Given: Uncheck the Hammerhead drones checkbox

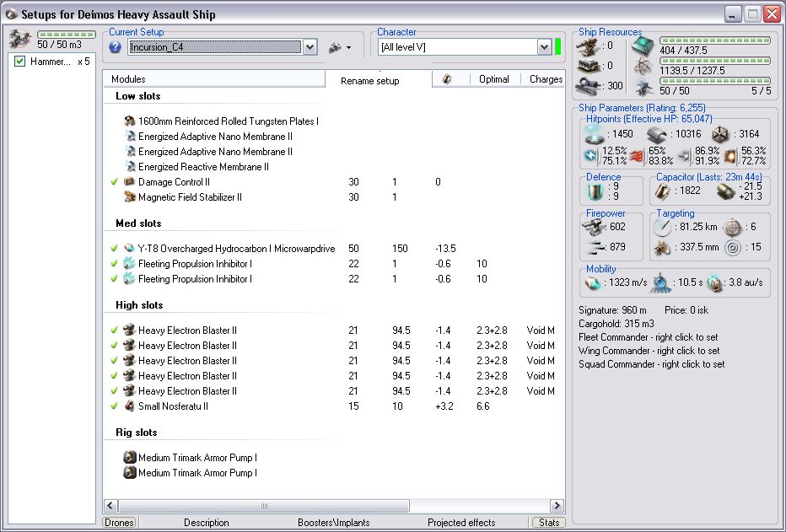Looking at the screenshot, I should coord(20,62).
